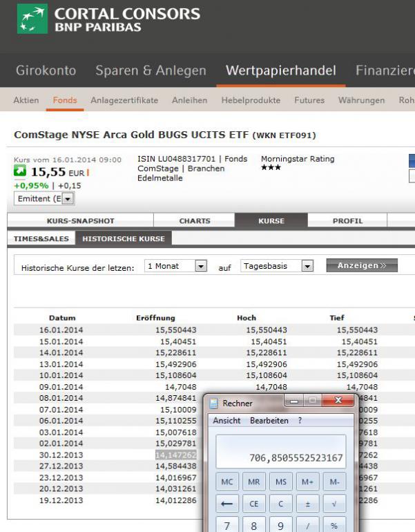Open the Hebelprodukte sub-navigation item
The width and height of the screenshot is (415, 532).
[251, 100]
